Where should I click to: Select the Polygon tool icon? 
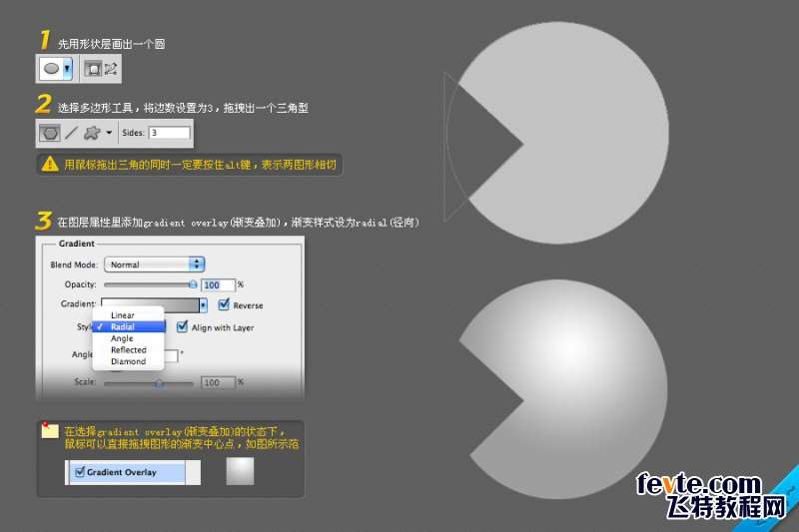[49, 133]
